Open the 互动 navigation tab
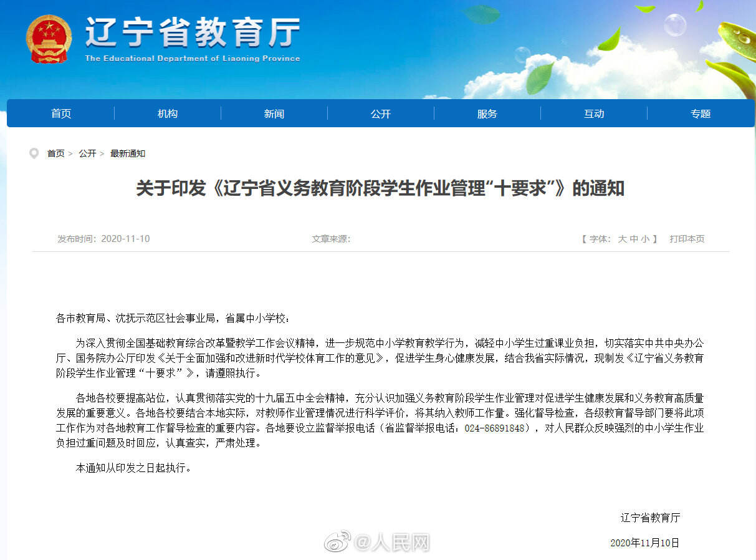Viewport: 756px width, 560px height. pos(594,113)
